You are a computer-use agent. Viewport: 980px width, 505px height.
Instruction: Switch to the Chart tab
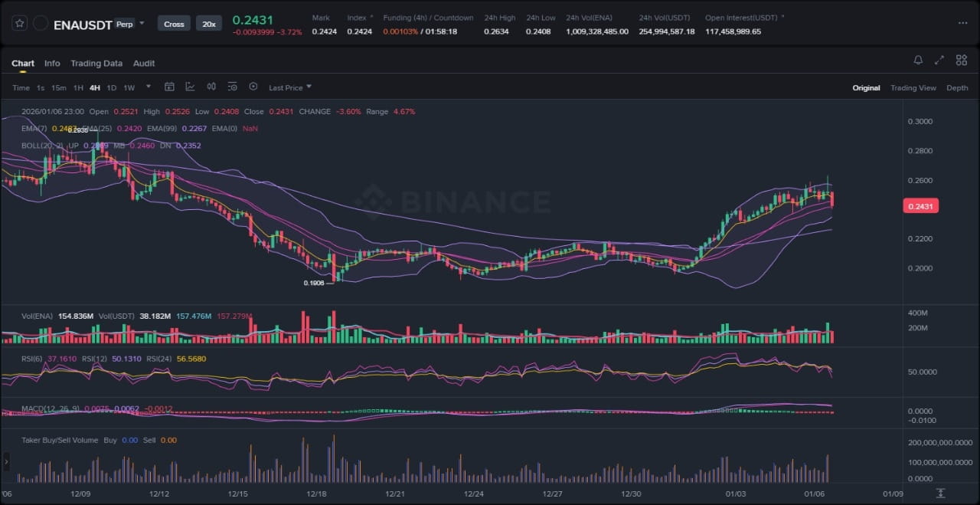23,64
